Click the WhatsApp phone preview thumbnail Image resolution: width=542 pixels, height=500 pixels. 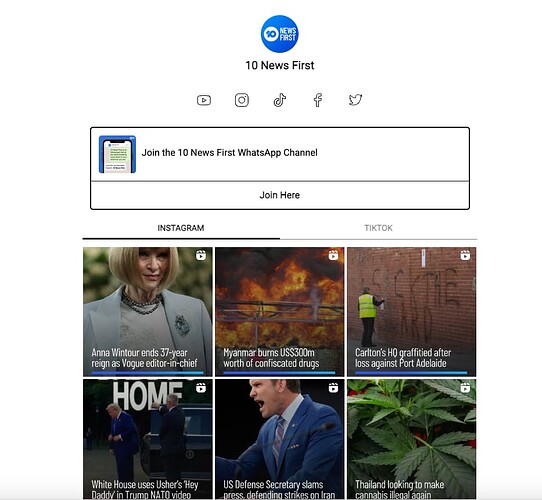118,154
